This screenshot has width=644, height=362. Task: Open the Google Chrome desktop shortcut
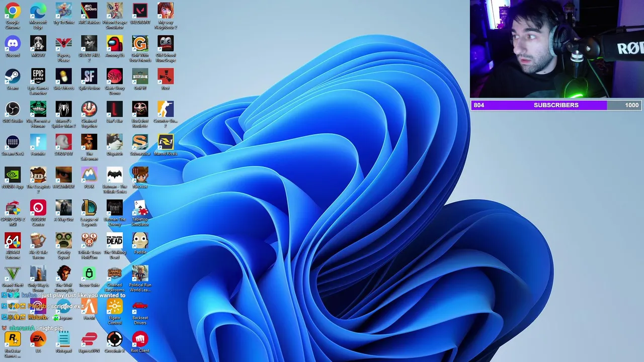[13, 11]
